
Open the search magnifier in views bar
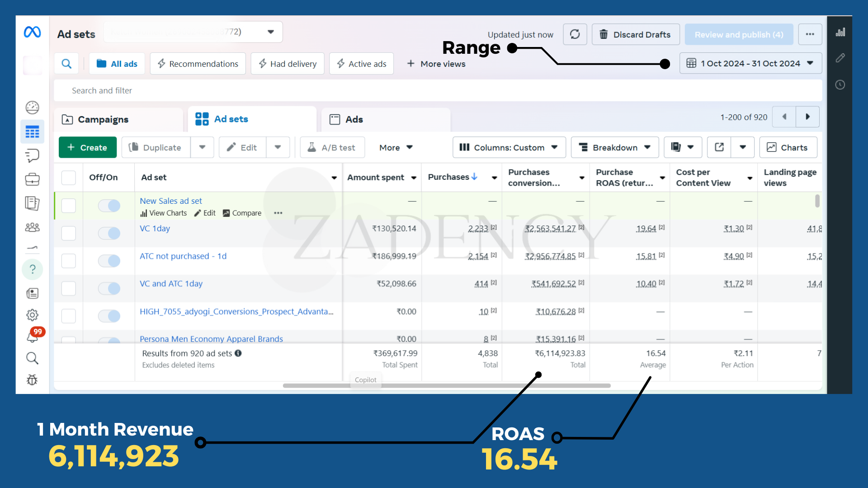66,64
